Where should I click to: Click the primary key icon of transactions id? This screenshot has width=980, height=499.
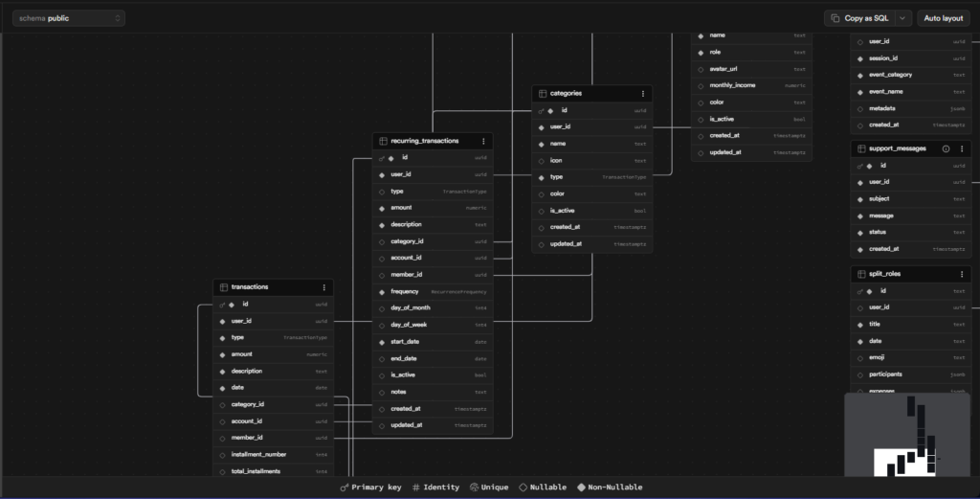pyautogui.click(x=222, y=306)
